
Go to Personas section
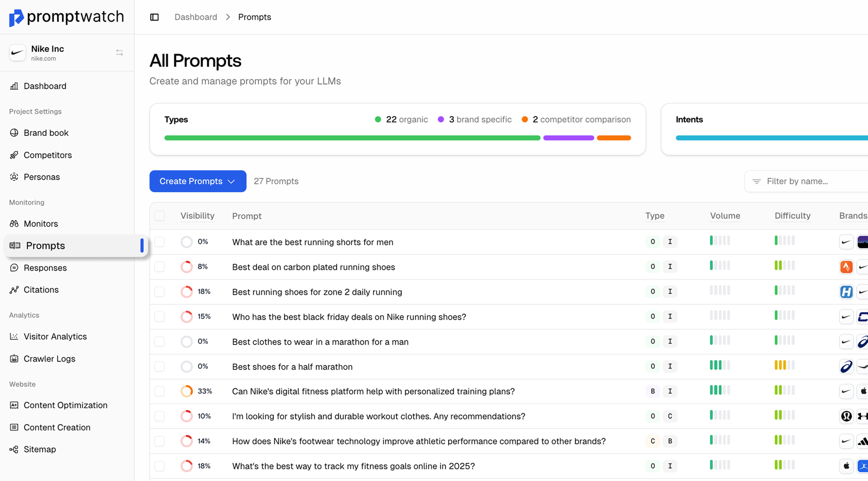(41, 177)
